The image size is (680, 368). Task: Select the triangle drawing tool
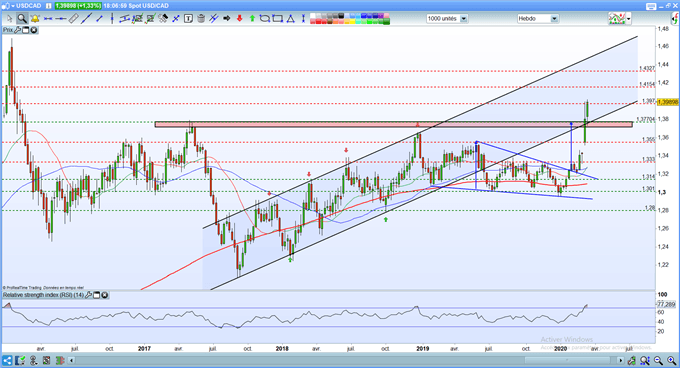[x=291, y=19]
